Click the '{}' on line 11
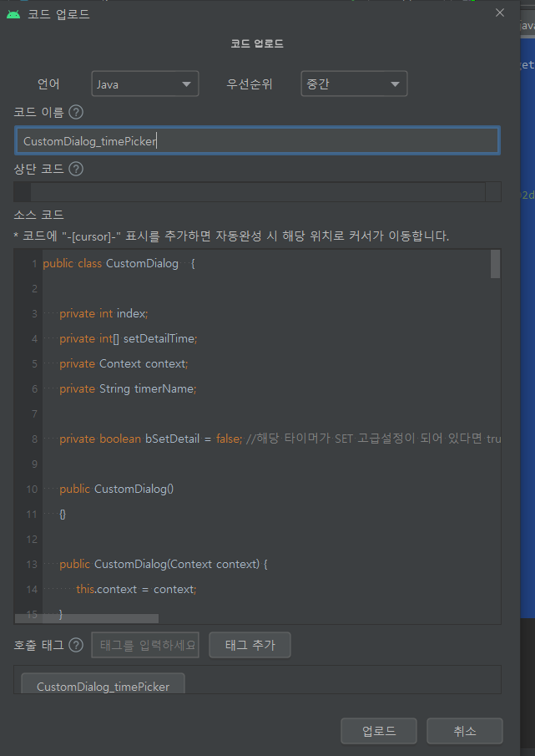Image resolution: width=535 pixels, height=756 pixels. pyautogui.click(x=63, y=514)
